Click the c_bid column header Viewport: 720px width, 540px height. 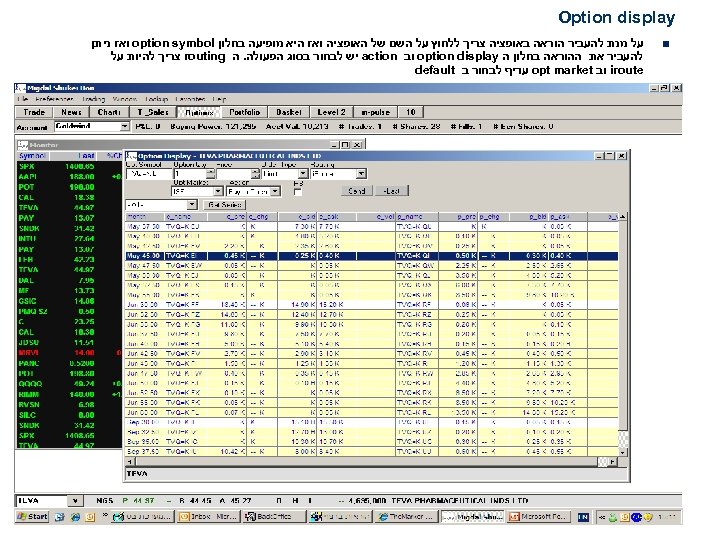[297, 217]
